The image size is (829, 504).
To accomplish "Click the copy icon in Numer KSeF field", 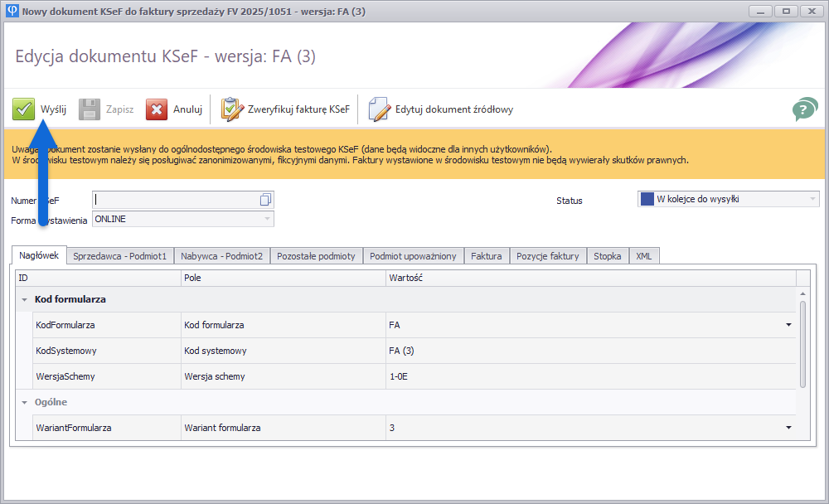I will pyautogui.click(x=265, y=200).
